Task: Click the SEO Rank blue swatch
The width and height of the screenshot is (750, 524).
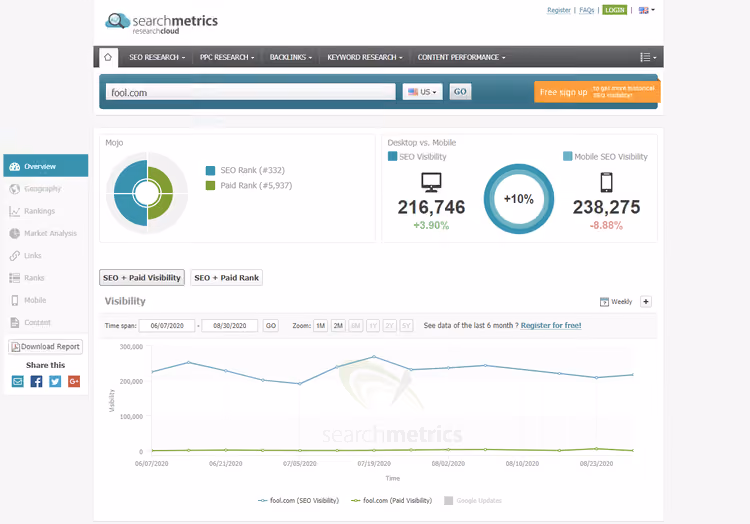Action: tap(210, 171)
